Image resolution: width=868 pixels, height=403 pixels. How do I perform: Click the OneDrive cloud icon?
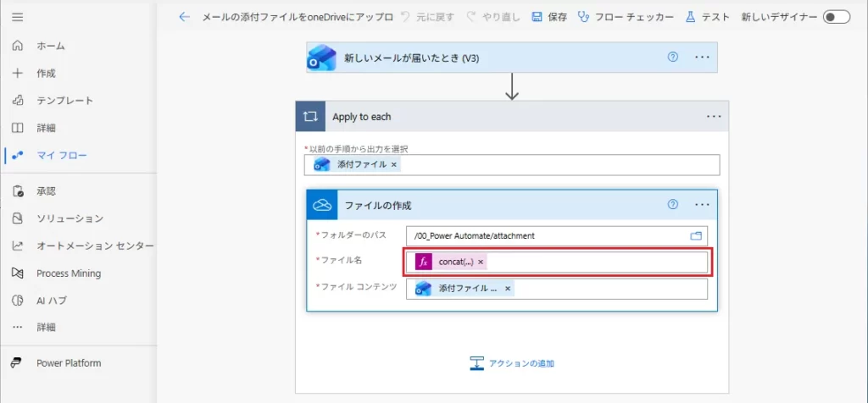click(321, 205)
